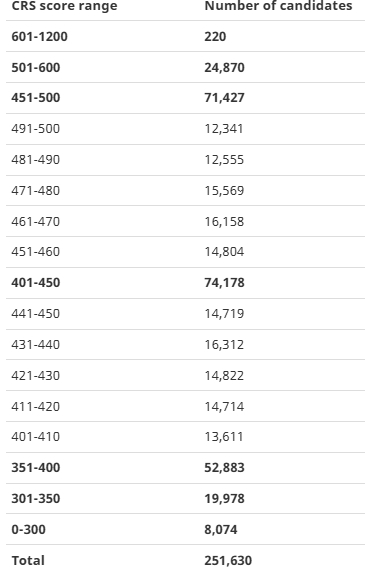Screen dimensions: 365x567
Task: Select the 16,312 value for 431-440
Action: click(x=224, y=345)
